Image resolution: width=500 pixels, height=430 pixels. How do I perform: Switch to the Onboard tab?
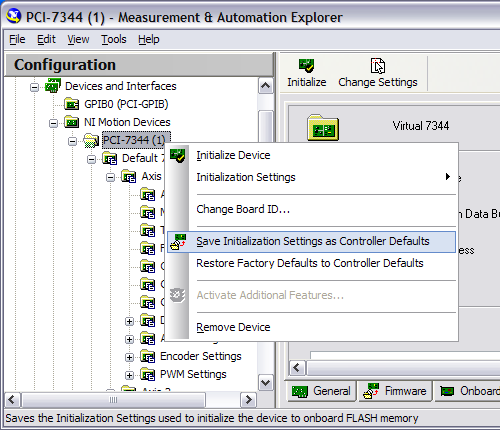468,391
